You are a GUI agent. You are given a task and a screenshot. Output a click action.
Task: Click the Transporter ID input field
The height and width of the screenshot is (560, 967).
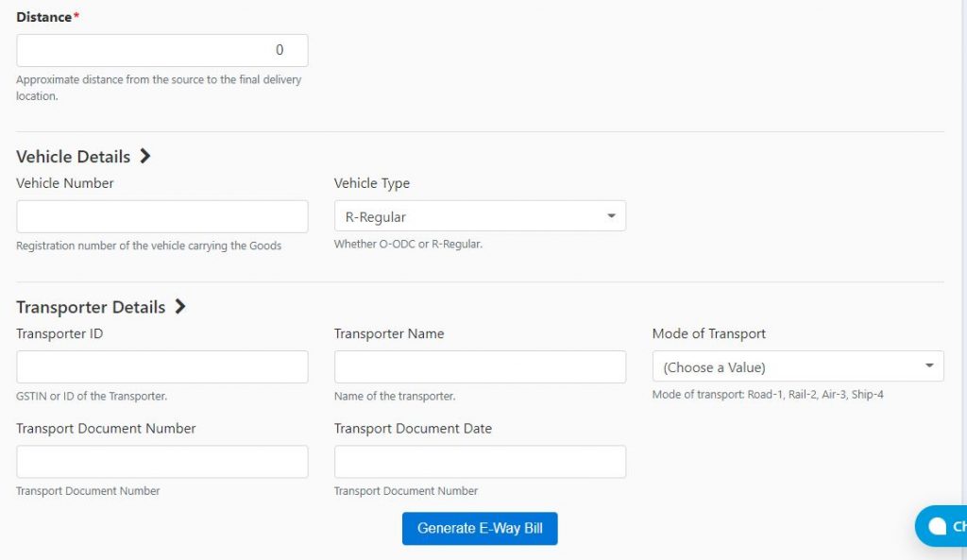click(x=161, y=365)
